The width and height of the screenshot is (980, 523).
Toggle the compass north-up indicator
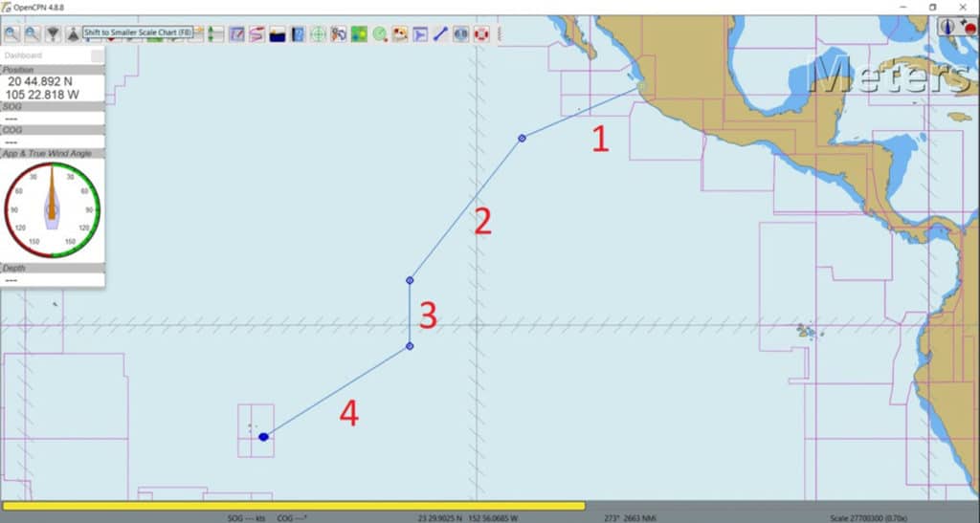(948, 26)
